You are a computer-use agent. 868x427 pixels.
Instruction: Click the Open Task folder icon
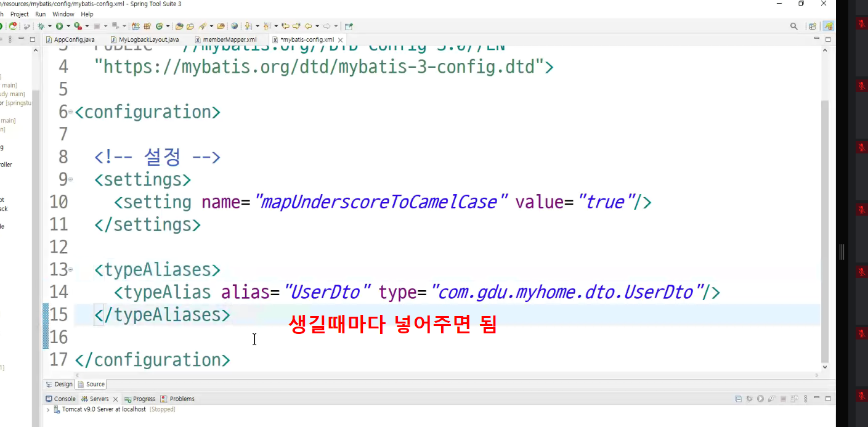coord(190,26)
